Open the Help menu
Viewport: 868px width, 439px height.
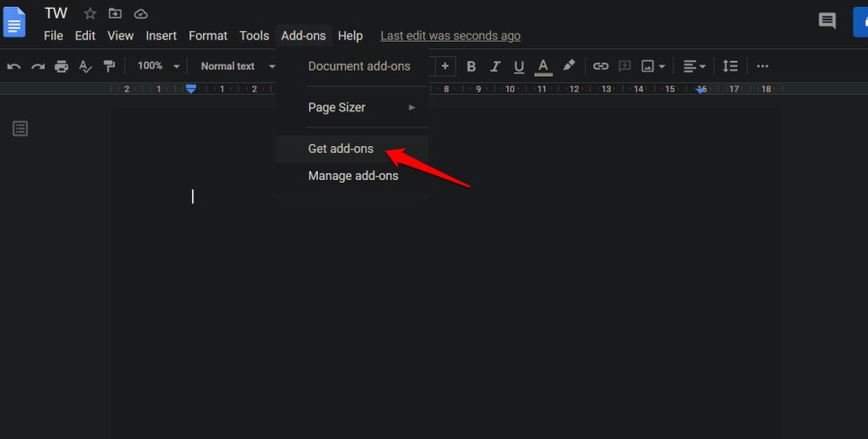[351, 36]
